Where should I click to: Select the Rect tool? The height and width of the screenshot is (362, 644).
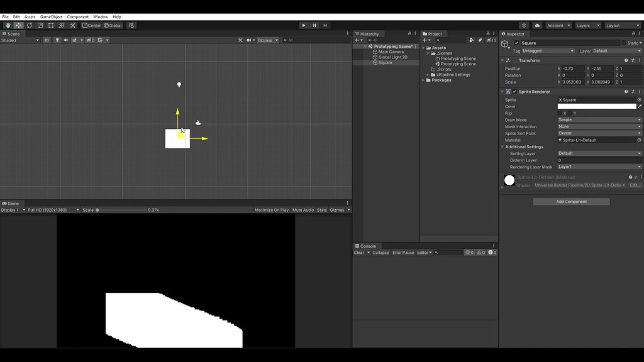click(x=50, y=25)
